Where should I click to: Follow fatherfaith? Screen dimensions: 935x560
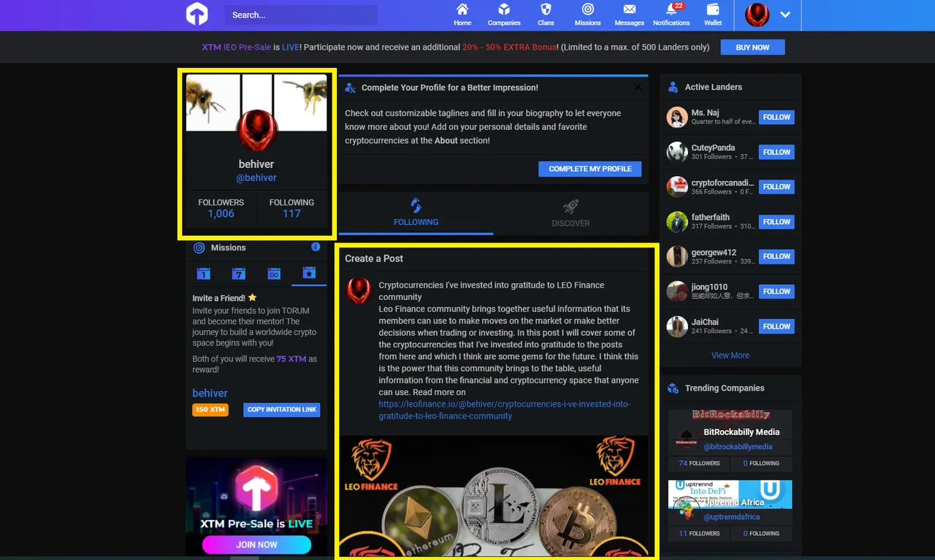point(776,222)
